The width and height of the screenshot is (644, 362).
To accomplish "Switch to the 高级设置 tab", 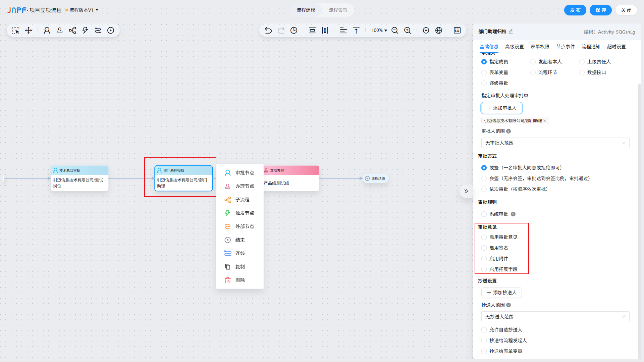I will 514,47.
